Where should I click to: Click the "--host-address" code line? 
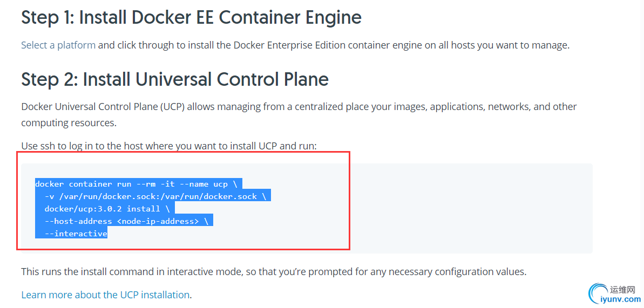125,221
